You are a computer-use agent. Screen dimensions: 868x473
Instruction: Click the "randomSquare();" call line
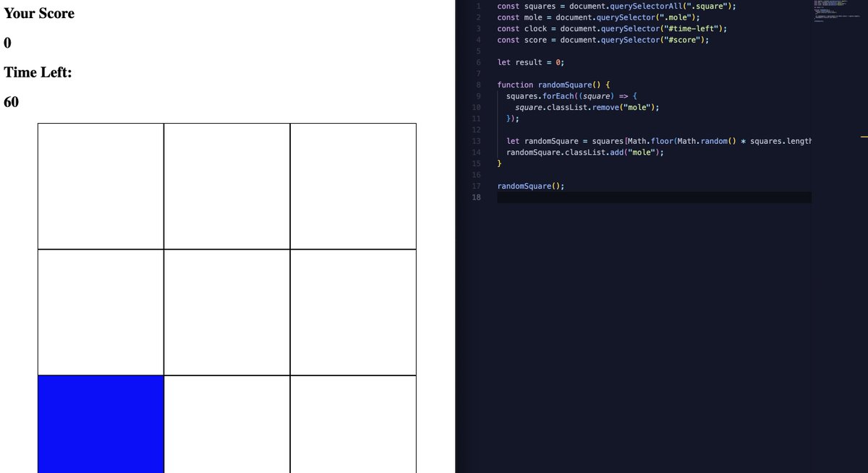[531, 186]
